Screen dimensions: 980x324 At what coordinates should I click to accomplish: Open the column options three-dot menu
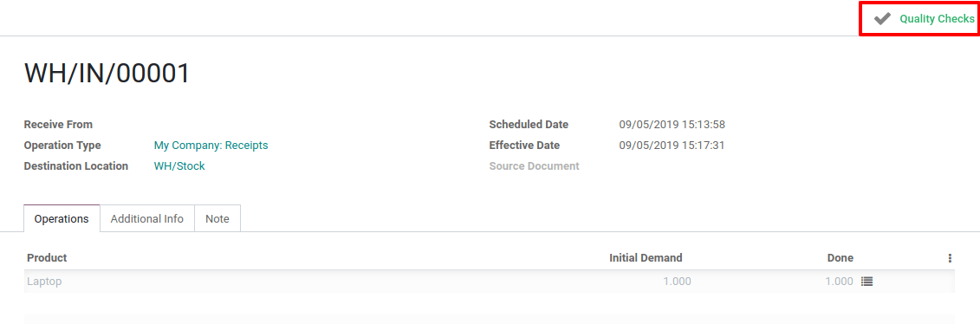coord(950,258)
